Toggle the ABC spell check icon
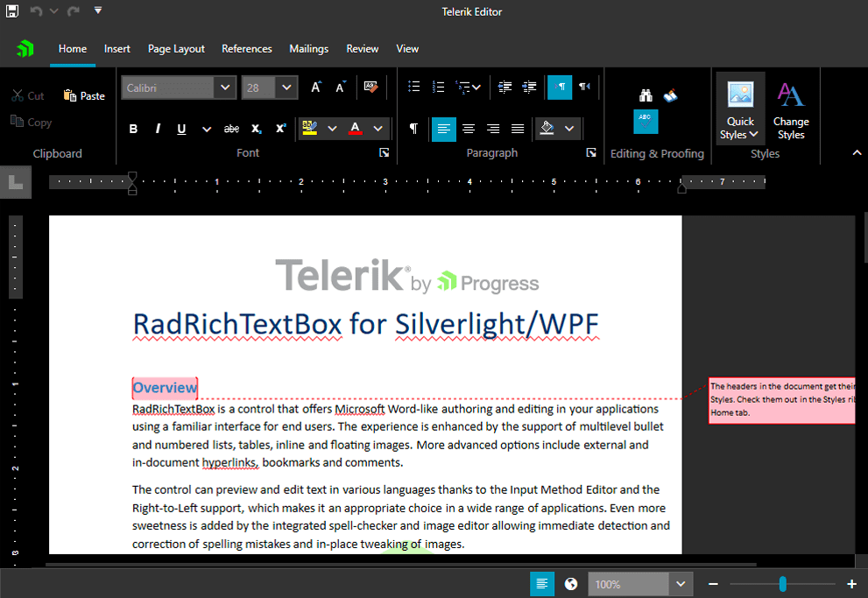Viewport: 868px width, 598px height. [646, 122]
